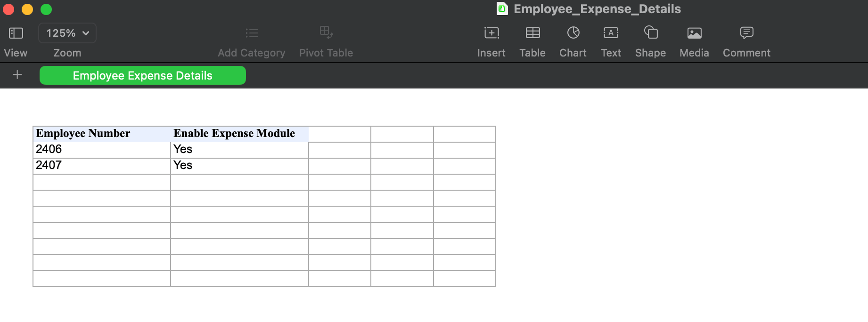Add a text box with Text icon
868x322 pixels.
611,33
